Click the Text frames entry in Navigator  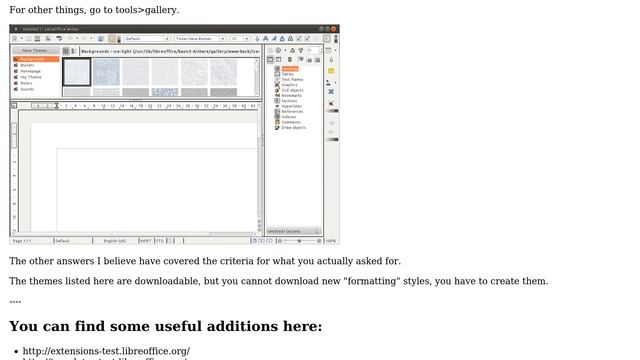292,80
